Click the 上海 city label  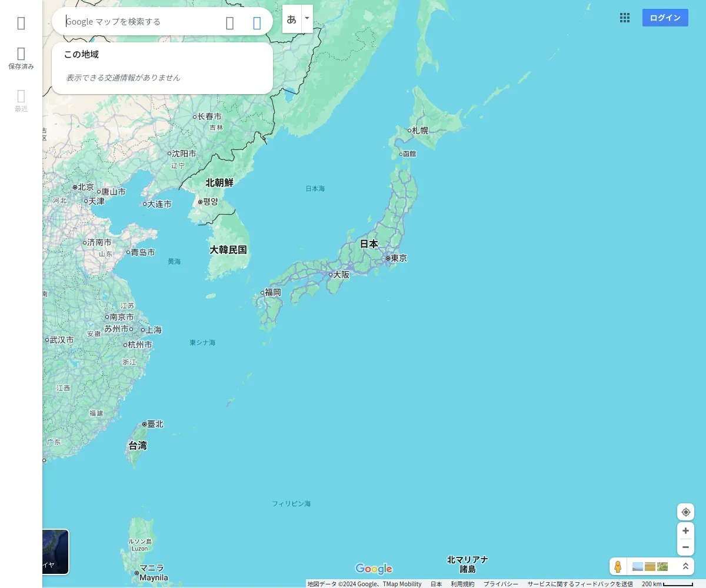click(x=154, y=330)
